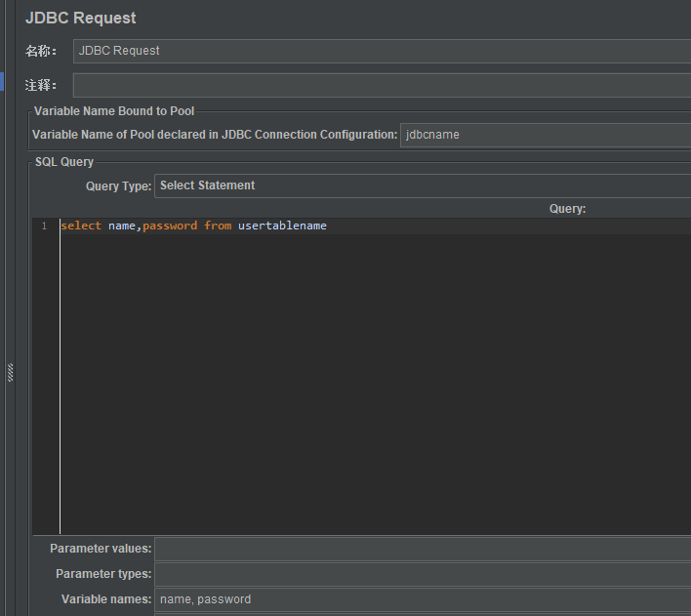Click the from keyword in the query
The image size is (691, 616).
point(218,226)
